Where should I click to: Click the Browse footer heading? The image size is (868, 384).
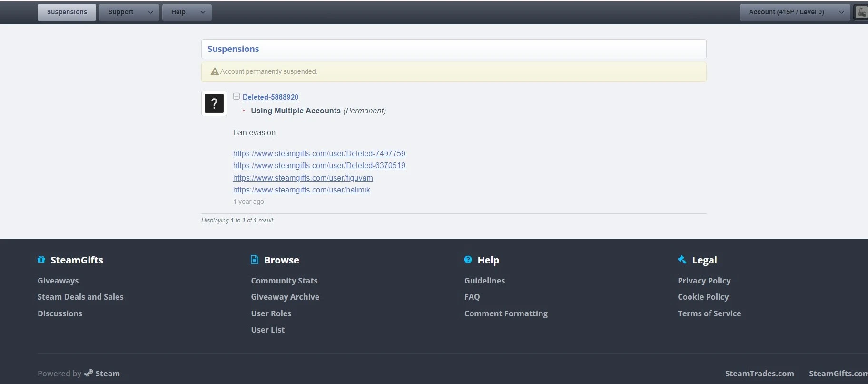click(282, 260)
